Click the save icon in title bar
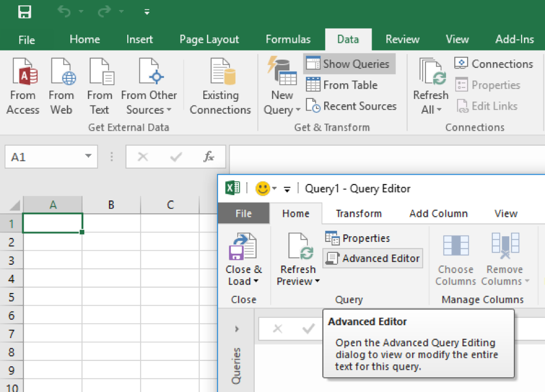This screenshot has height=392, width=545. (x=25, y=12)
